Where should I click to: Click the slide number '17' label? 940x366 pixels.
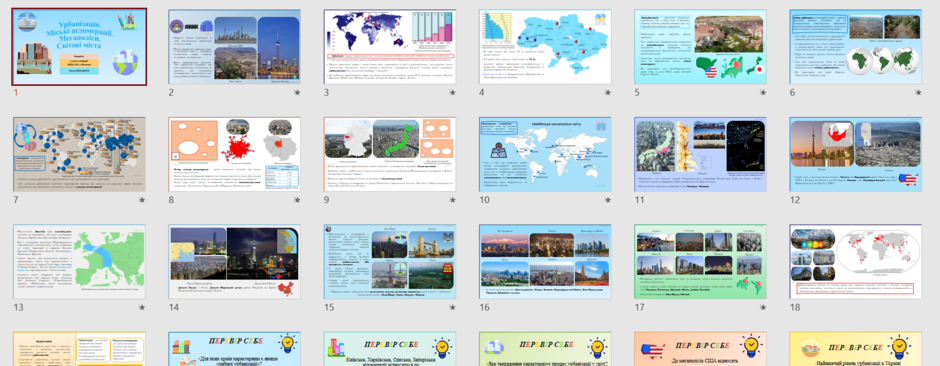(639, 307)
